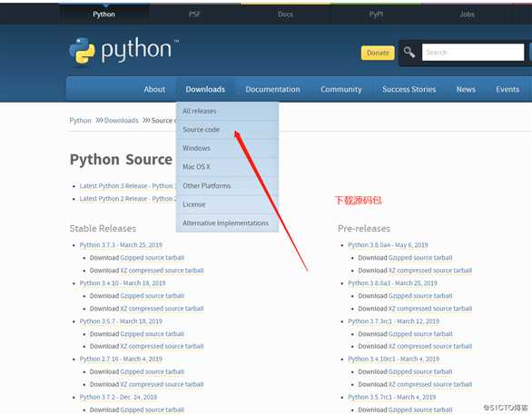
Task: Open the Python top-bar tab
Action: pyautogui.click(x=103, y=15)
